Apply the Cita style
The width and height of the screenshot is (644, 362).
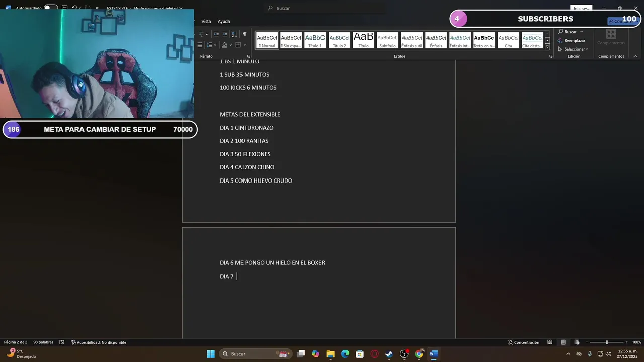(x=508, y=40)
